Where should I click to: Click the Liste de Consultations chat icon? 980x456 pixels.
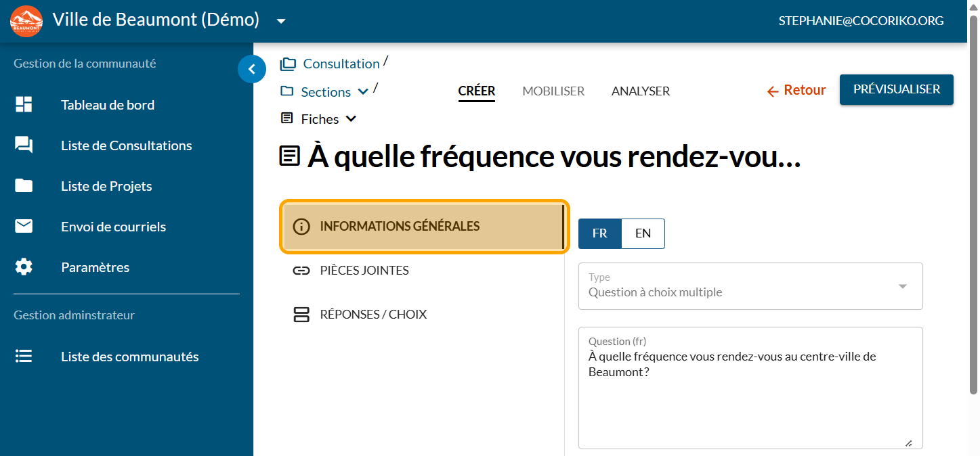click(24, 145)
